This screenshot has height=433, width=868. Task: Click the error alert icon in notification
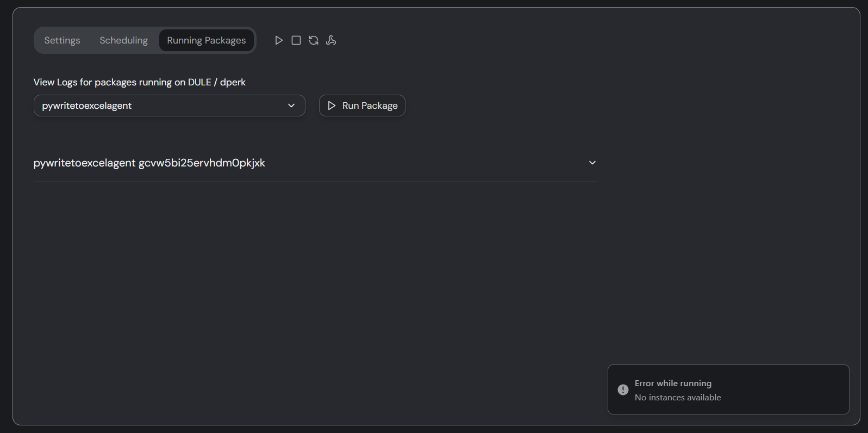[623, 390]
